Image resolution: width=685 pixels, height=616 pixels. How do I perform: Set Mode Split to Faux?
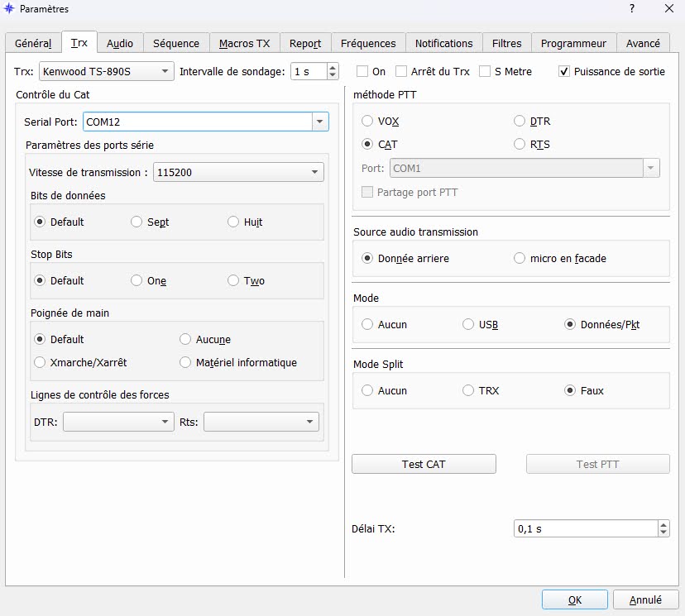pyautogui.click(x=570, y=390)
